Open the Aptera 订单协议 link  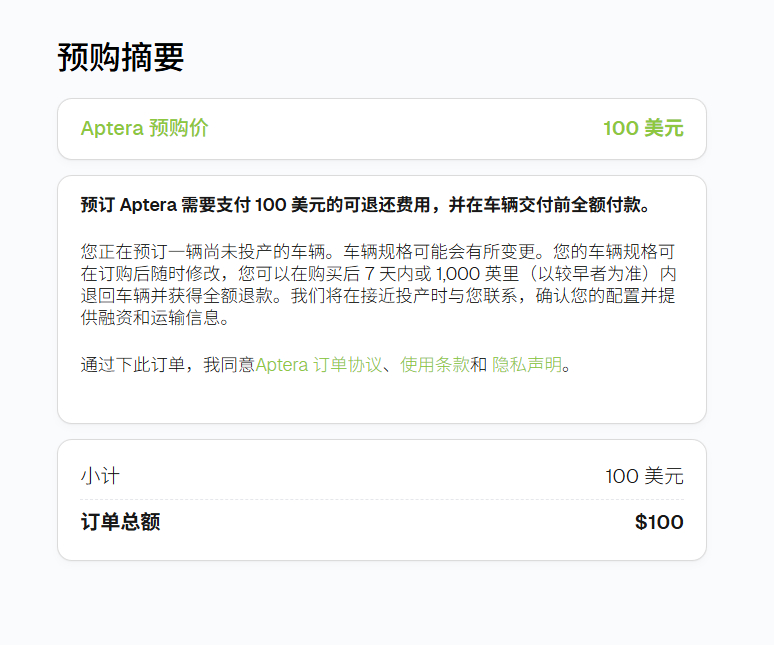319,365
